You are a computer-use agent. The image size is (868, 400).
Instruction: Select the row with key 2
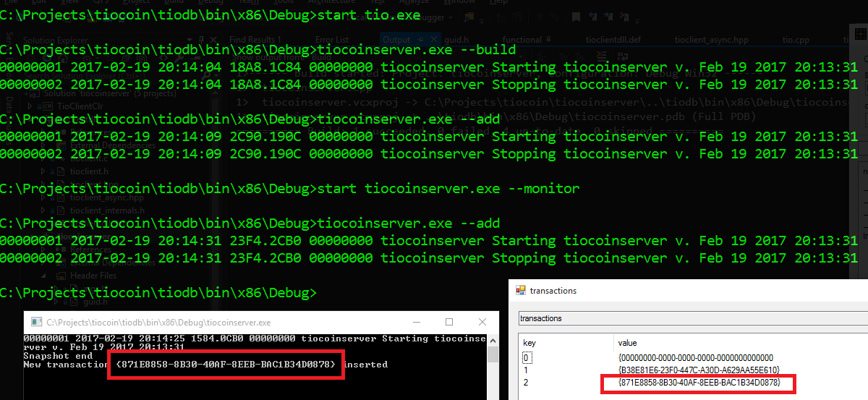(x=527, y=382)
